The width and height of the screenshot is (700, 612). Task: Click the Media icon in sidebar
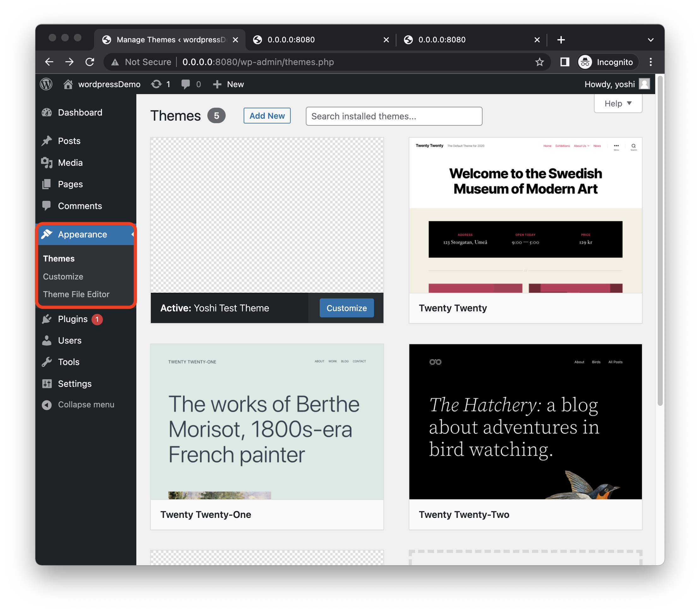click(x=47, y=163)
